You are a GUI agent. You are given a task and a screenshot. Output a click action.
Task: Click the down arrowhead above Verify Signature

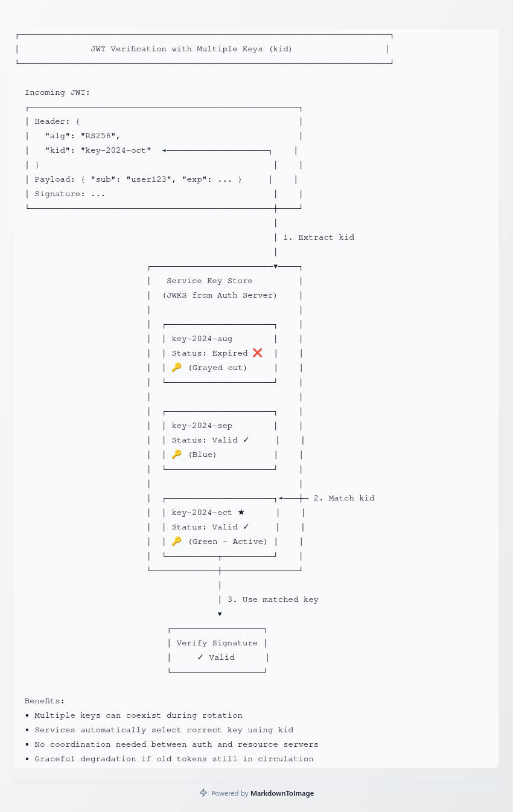220,614
